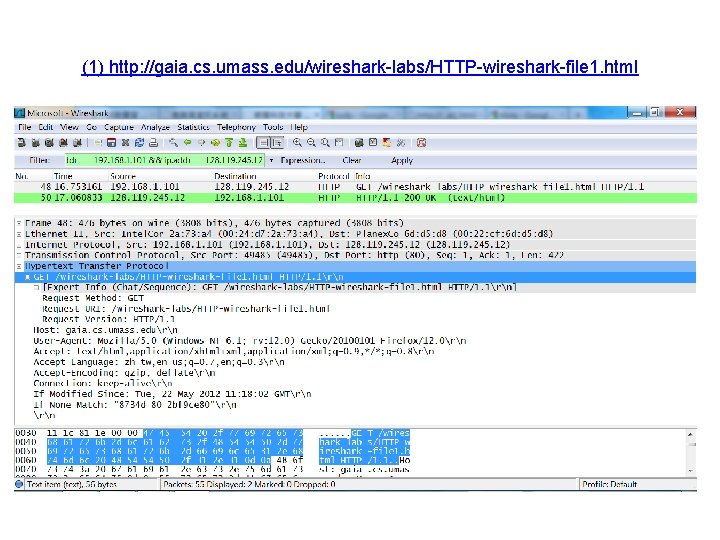The height and width of the screenshot is (540, 720).
Task: Select packet 50 HTTP/1.1 200 OK row
Action: [355, 198]
